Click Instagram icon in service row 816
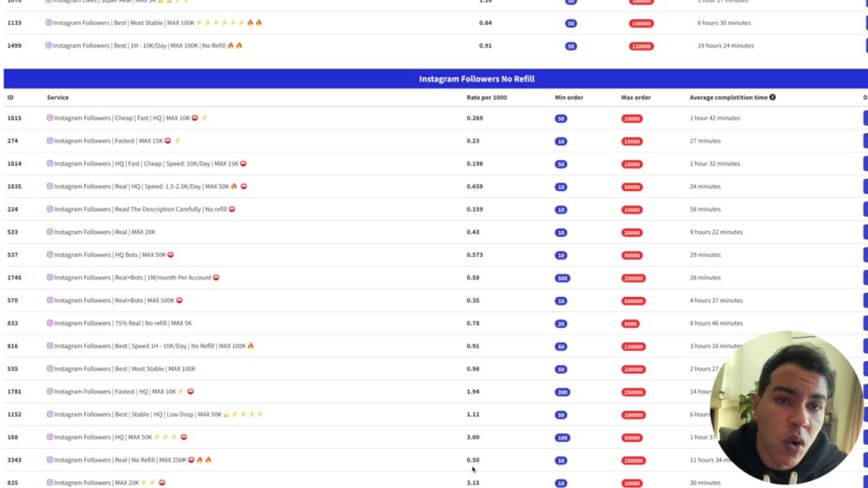 49,346
